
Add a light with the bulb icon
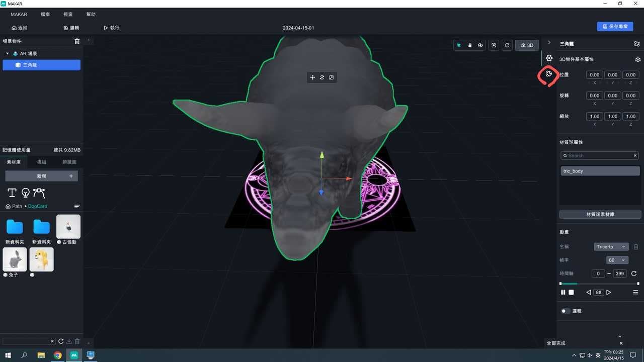point(25,193)
